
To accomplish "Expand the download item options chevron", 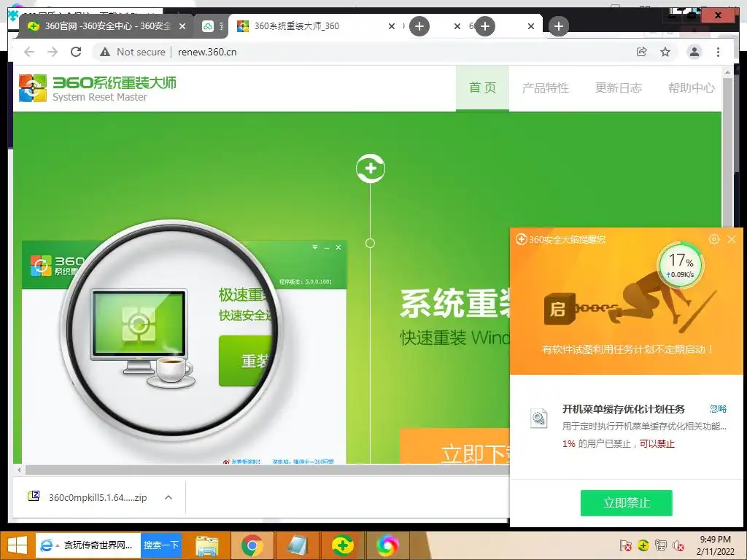I will tap(169, 497).
